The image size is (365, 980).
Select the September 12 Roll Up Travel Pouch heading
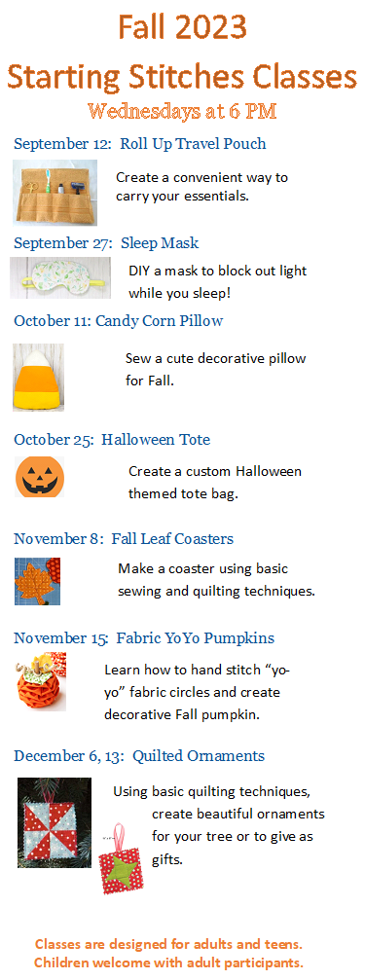coord(140,144)
